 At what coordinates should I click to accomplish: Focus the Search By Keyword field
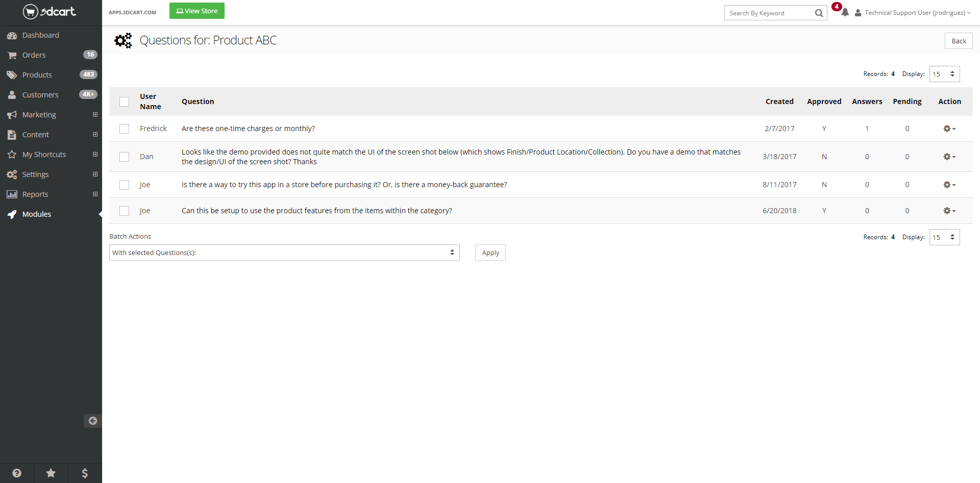(768, 13)
